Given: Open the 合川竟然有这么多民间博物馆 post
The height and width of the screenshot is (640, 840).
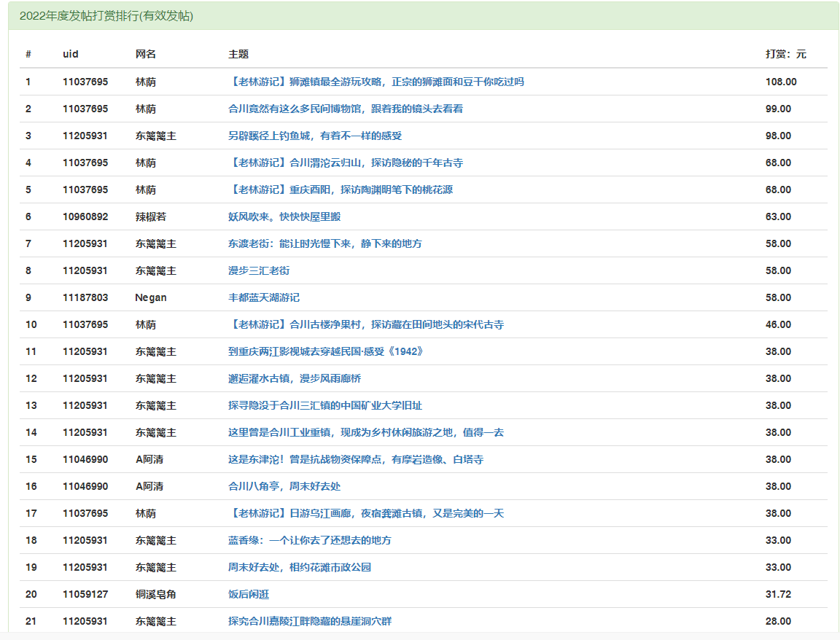Looking at the screenshot, I should [345, 109].
